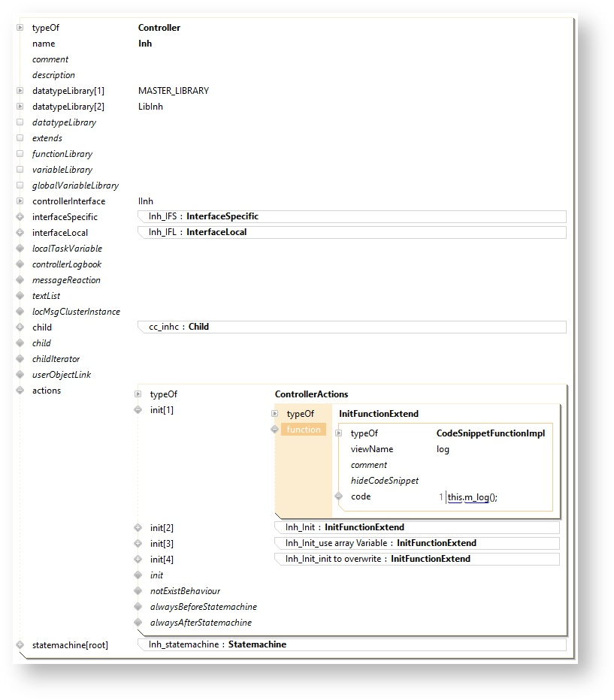Viewport: 614px width, 700px height.
Task: Click the diamond icon beside childIterator
Action: tap(20, 359)
